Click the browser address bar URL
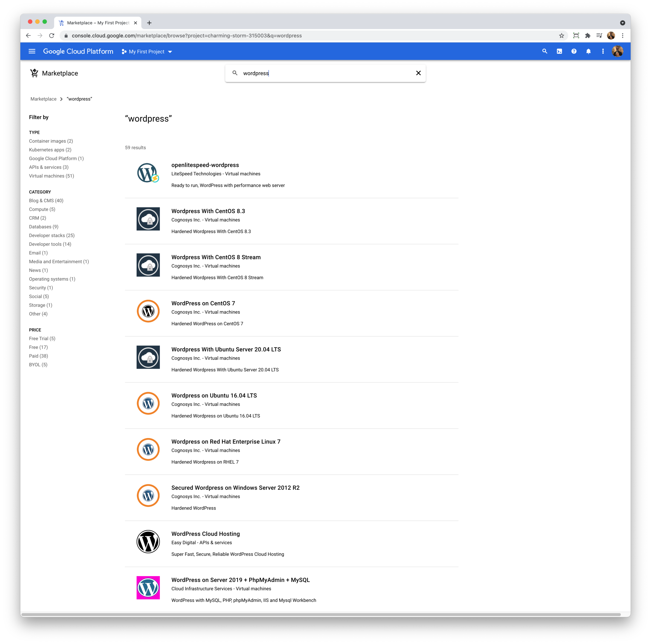651x644 pixels. tap(187, 36)
